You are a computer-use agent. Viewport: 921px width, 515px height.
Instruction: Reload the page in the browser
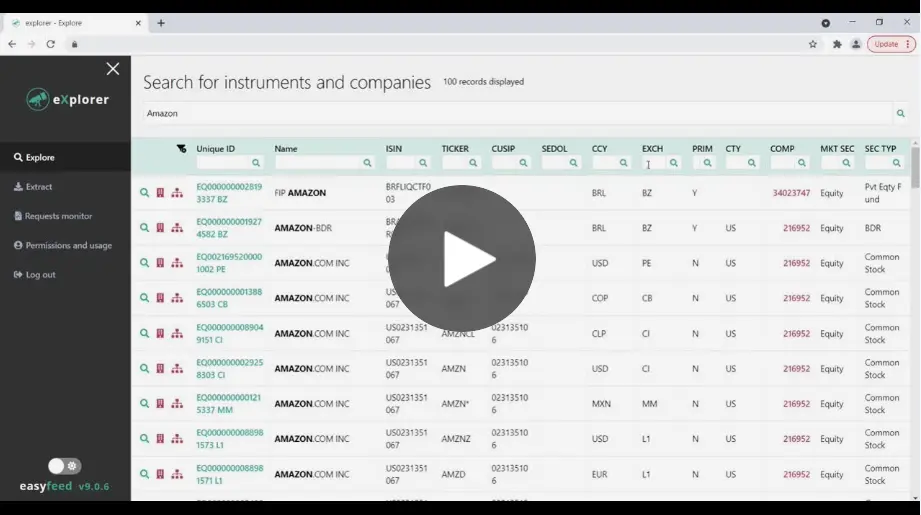[x=51, y=44]
